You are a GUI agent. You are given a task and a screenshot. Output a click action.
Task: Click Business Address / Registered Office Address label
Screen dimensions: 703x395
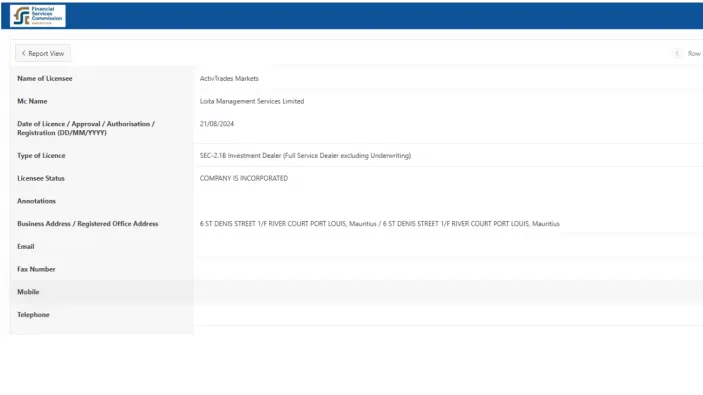[x=88, y=224]
